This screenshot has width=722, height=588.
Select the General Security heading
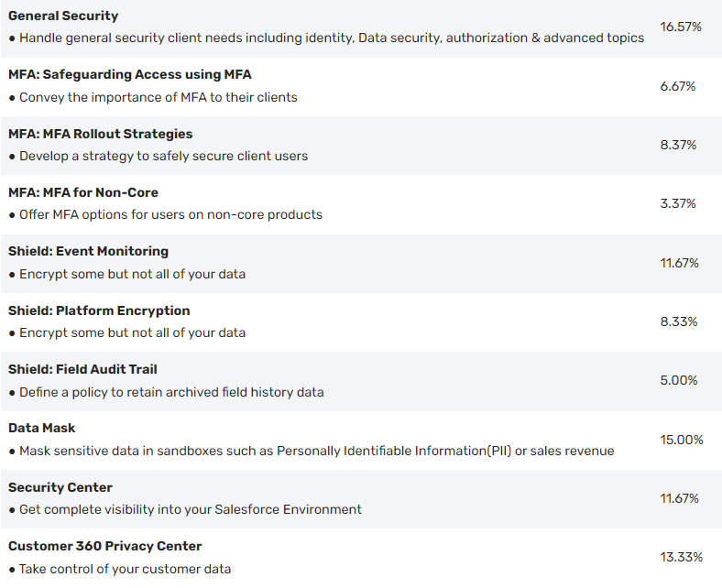click(63, 16)
